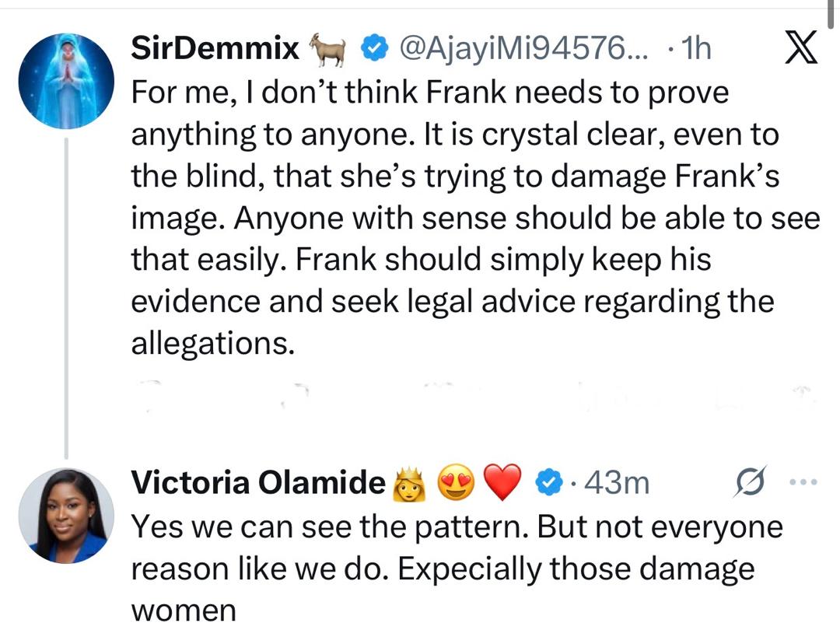
Task: Click the princess crown emoji
Action: (409, 483)
